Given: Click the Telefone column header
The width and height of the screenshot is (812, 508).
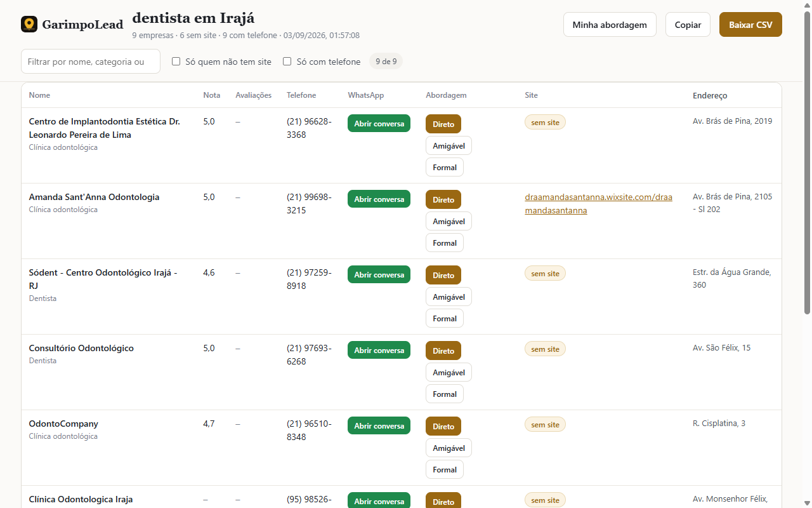Looking at the screenshot, I should tap(301, 95).
